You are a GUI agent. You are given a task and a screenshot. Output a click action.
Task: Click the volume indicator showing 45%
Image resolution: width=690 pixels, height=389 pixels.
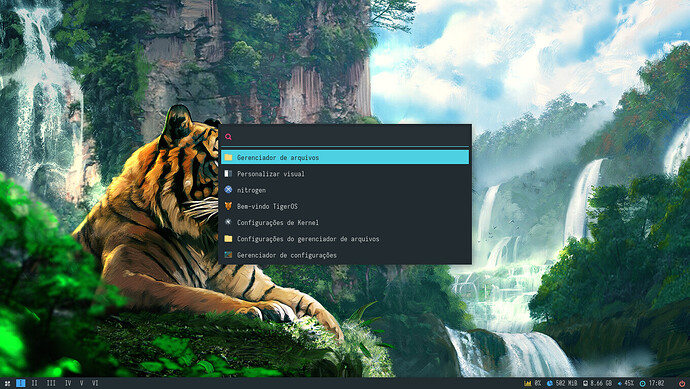(625, 383)
